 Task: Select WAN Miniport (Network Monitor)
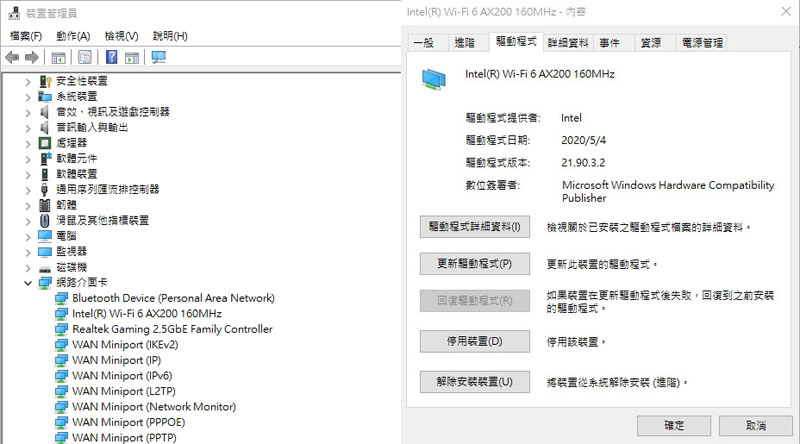tap(154, 407)
